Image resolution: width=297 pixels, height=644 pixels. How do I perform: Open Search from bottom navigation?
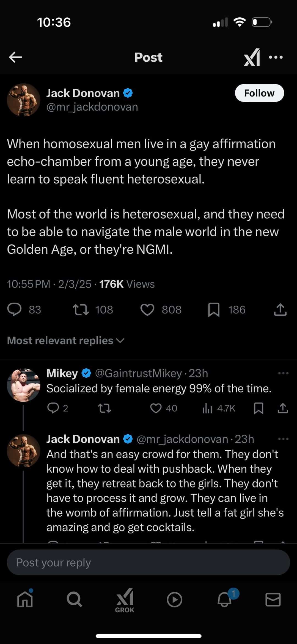click(x=74, y=599)
